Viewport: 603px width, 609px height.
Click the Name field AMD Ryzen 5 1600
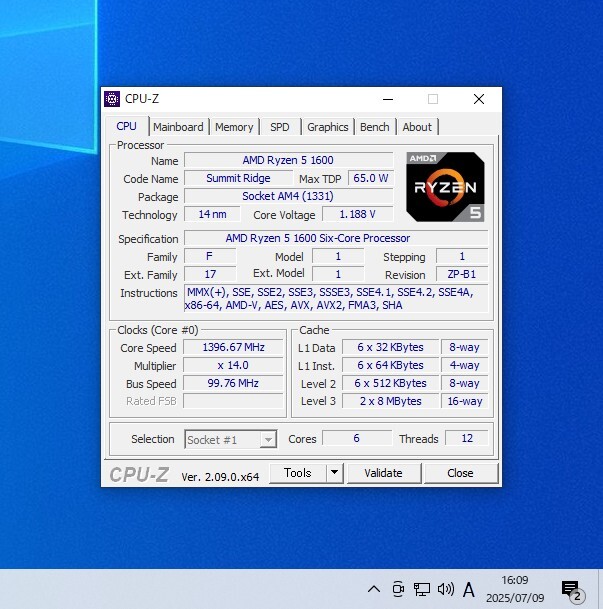pyautogui.click(x=288, y=160)
